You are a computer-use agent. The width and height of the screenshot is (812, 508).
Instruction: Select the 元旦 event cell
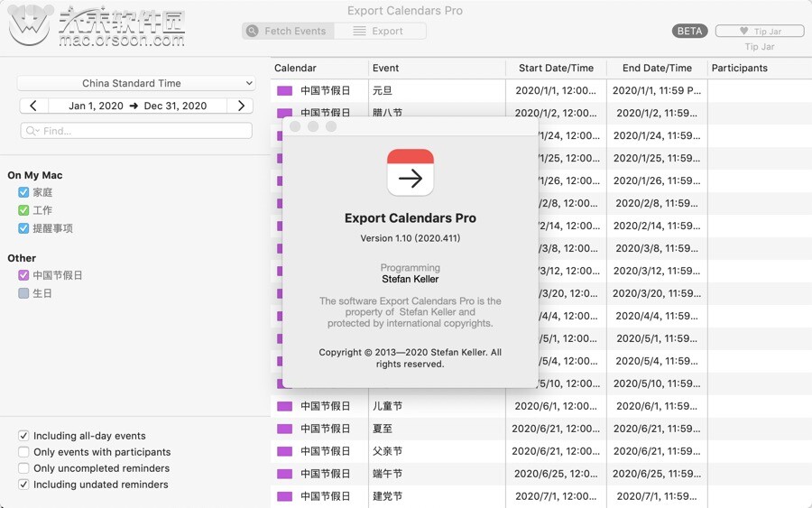pos(437,90)
